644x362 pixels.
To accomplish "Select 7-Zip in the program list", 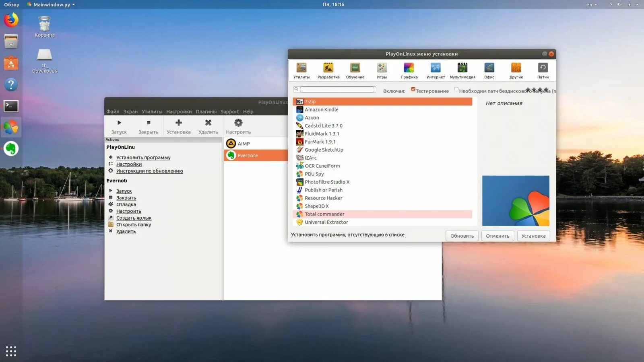I will click(382, 101).
